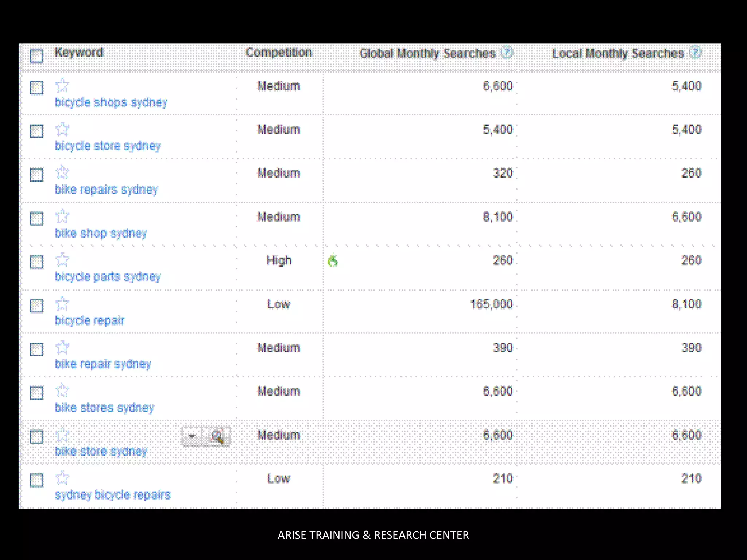Click green trend icon for 'bicycle parts sydney'
Viewport: 747px width, 560px height.
pos(333,261)
